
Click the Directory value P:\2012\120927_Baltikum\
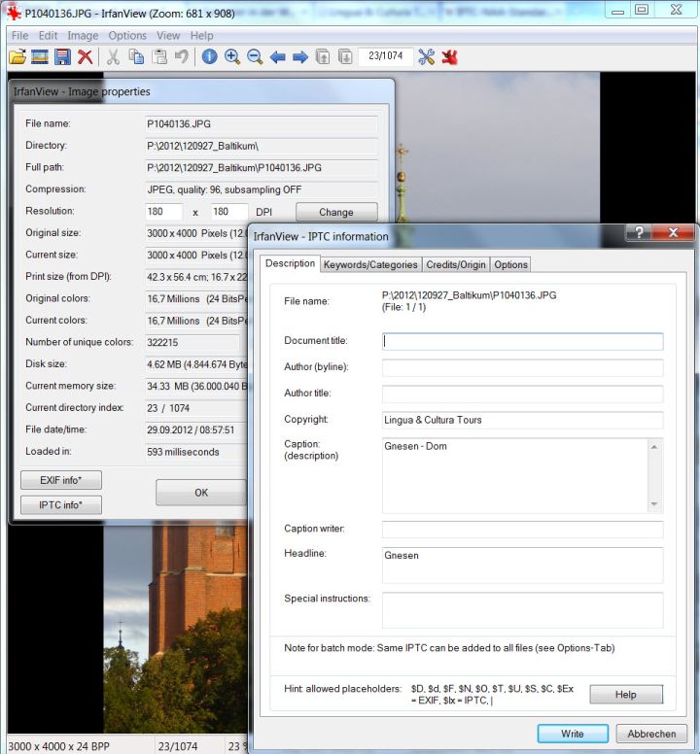click(x=262, y=146)
